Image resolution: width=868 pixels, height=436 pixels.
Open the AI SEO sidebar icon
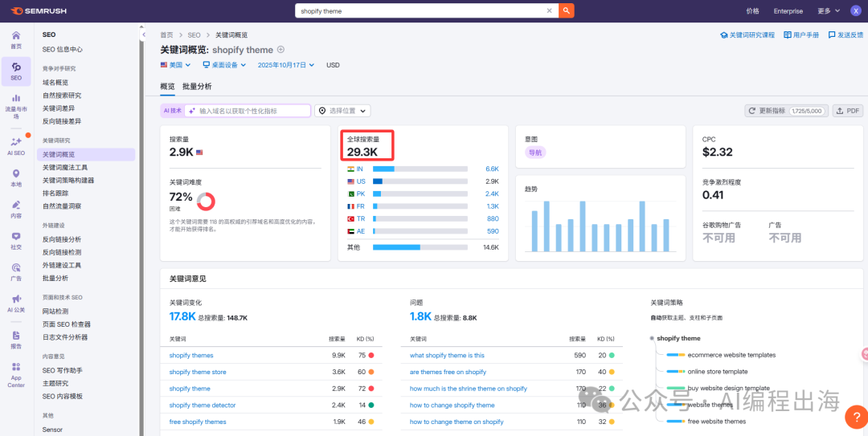tap(16, 145)
